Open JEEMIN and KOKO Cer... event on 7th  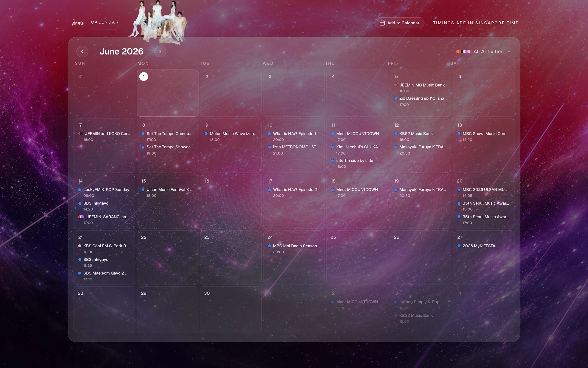104,136
